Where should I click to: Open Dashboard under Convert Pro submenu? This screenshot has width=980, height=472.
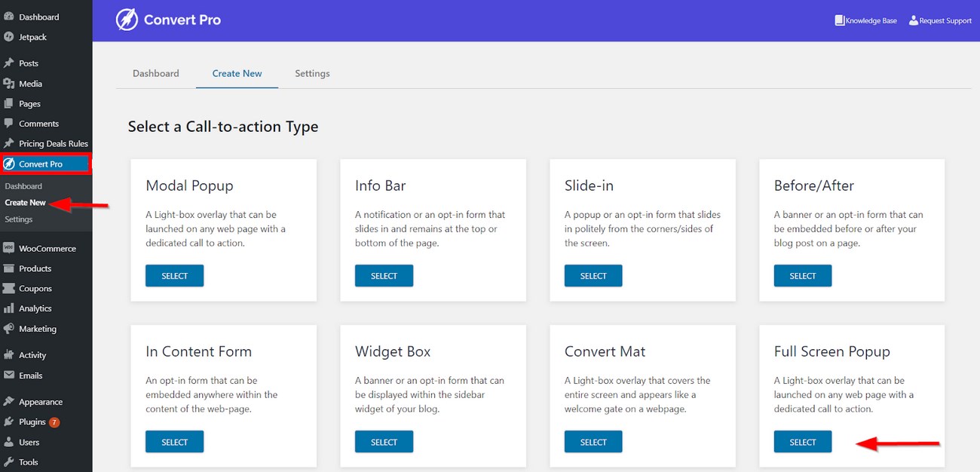point(23,186)
